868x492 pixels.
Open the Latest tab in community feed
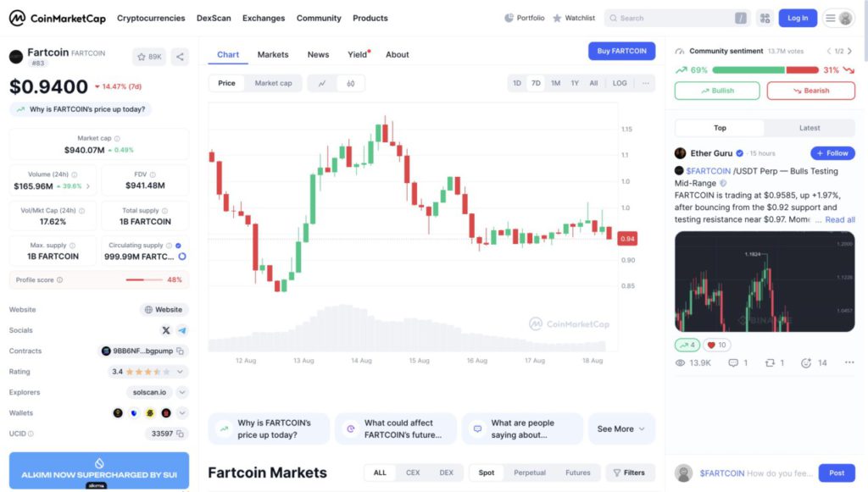click(809, 128)
